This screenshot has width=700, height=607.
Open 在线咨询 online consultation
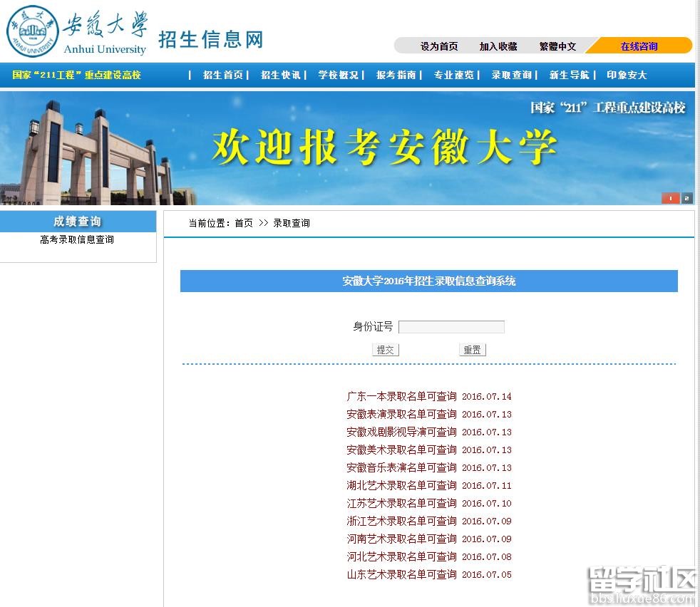639,46
